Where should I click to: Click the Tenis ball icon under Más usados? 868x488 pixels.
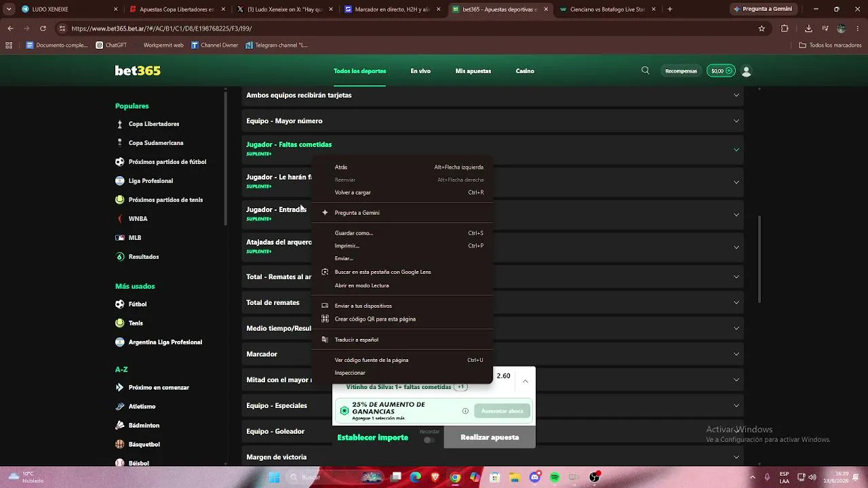120,323
